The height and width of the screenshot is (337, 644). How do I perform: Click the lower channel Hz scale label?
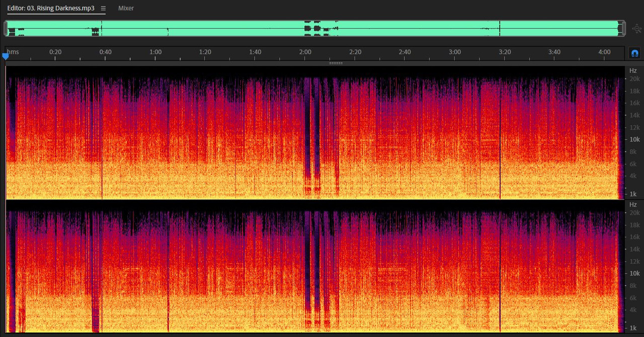coord(633,205)
